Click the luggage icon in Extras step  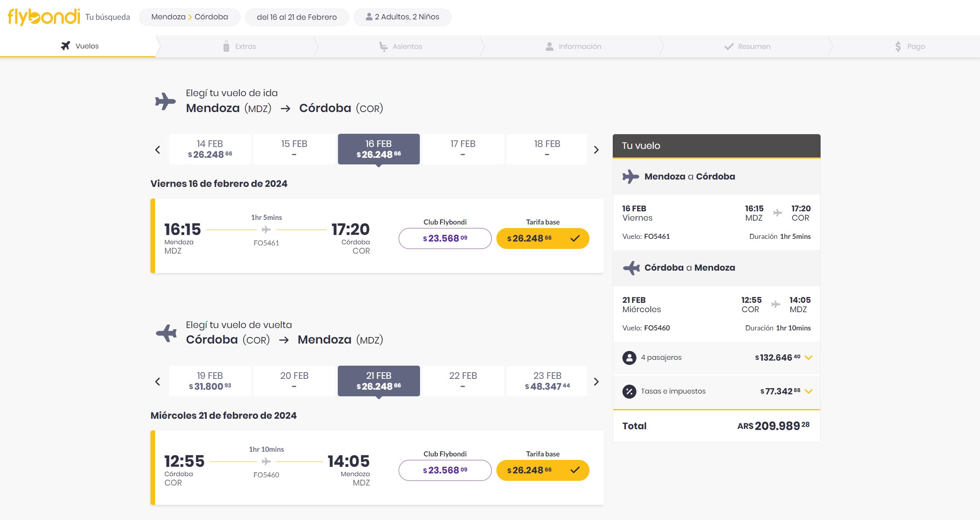pos(226,46)
